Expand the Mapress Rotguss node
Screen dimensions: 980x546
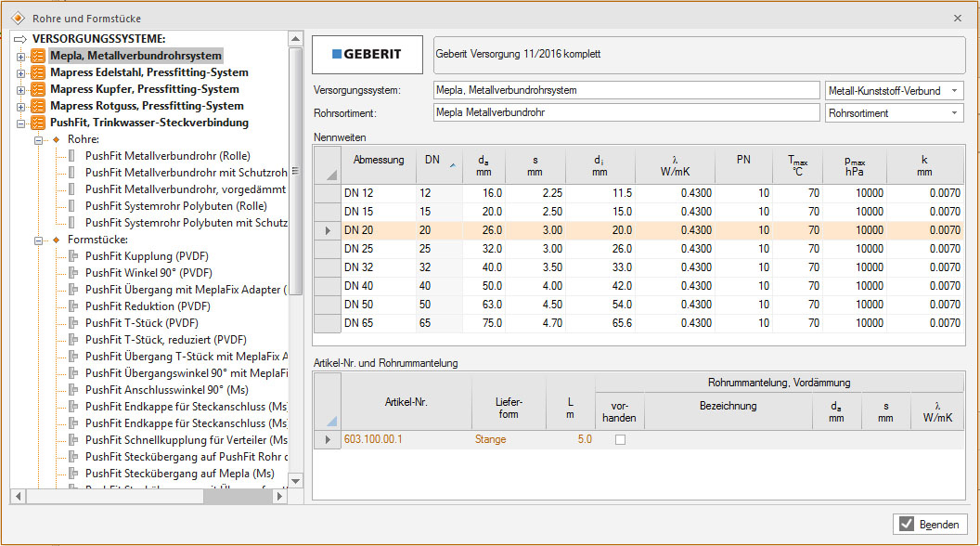point(20,107)
